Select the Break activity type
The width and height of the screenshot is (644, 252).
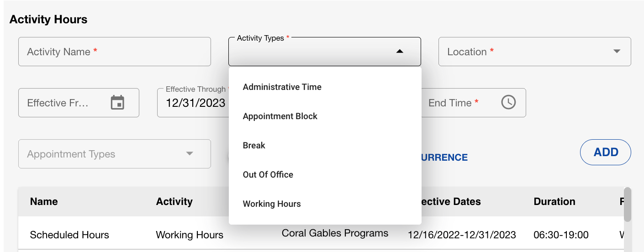pyautogui.click(x=254, y=146)
